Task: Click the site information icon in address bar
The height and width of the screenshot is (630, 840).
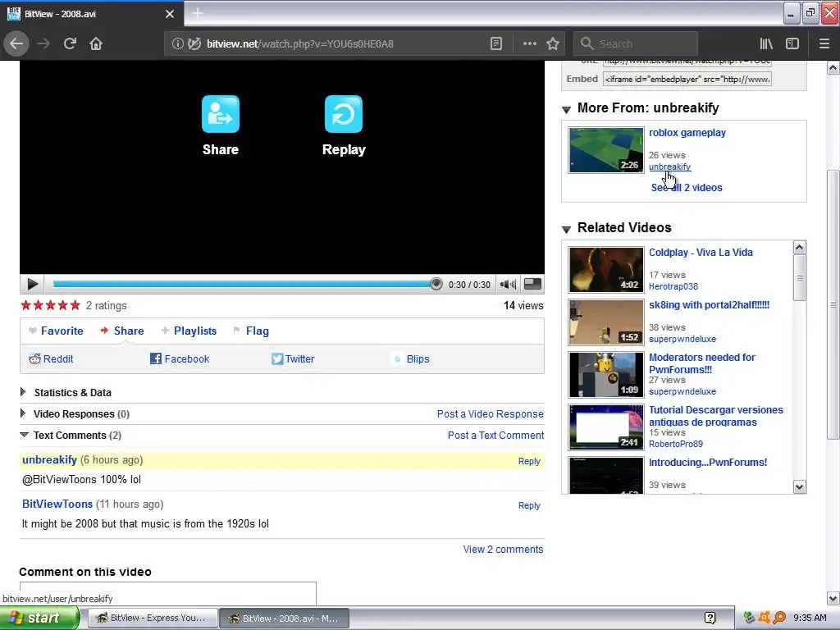Action: point(177,44)
